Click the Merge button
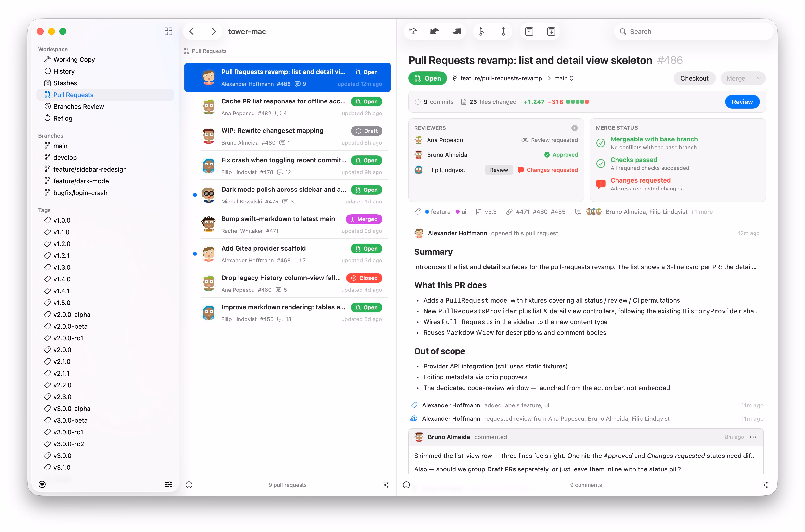Image resolution: width=805 pixels, height=532 pixels. (736, 78)
